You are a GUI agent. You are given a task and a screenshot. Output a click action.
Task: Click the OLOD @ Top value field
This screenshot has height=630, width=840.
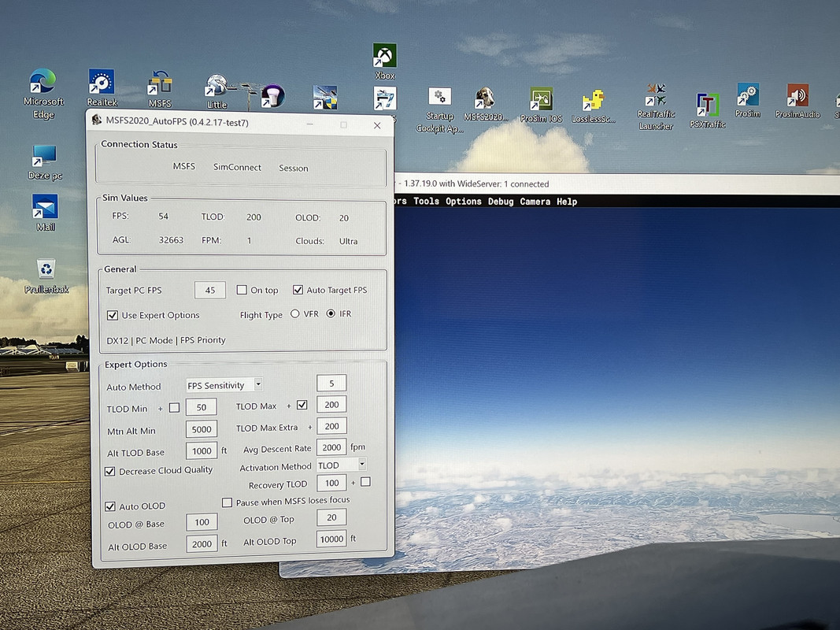331,517
